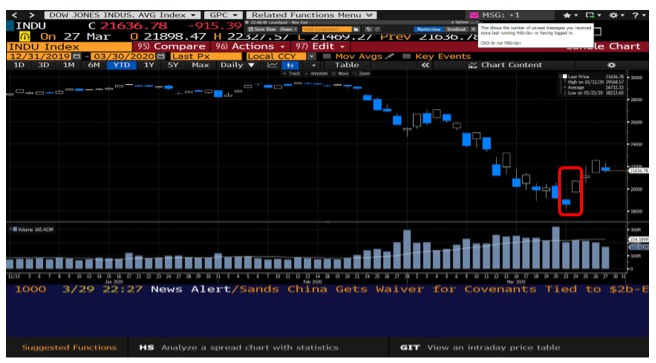The width and height of the screenshot is (656, 363).
Task: Click MSG: +1 unread messages label
Action: click(x=500, y=15)
